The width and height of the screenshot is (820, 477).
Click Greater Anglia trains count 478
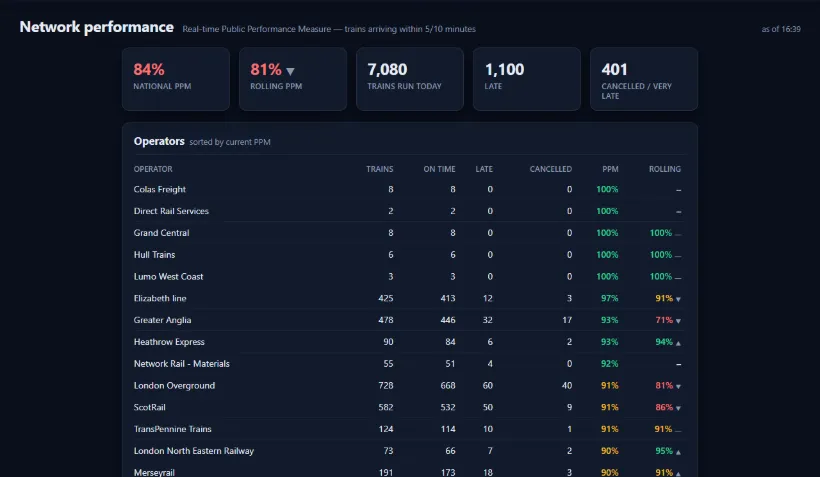(x=386, y=320)
